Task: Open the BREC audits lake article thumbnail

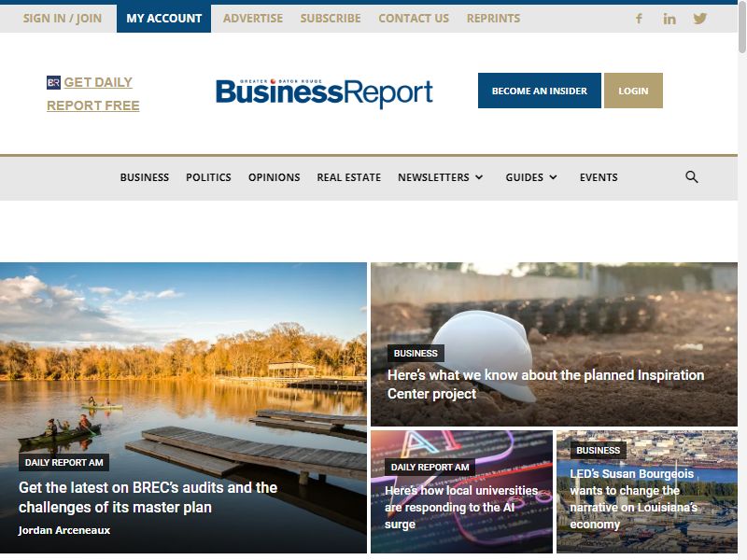Action: pyautogui.click(x=183, y=408)
